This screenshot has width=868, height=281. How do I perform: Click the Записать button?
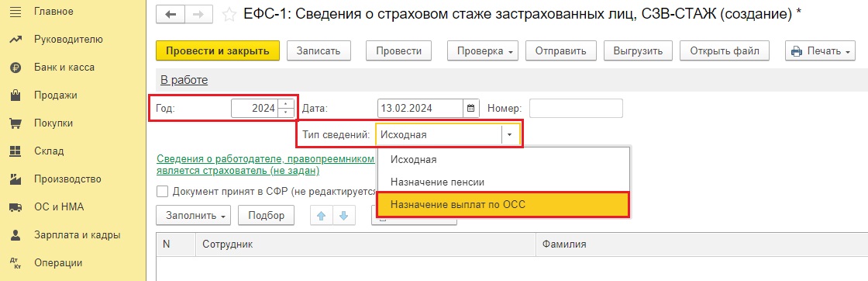pos(319,51)
